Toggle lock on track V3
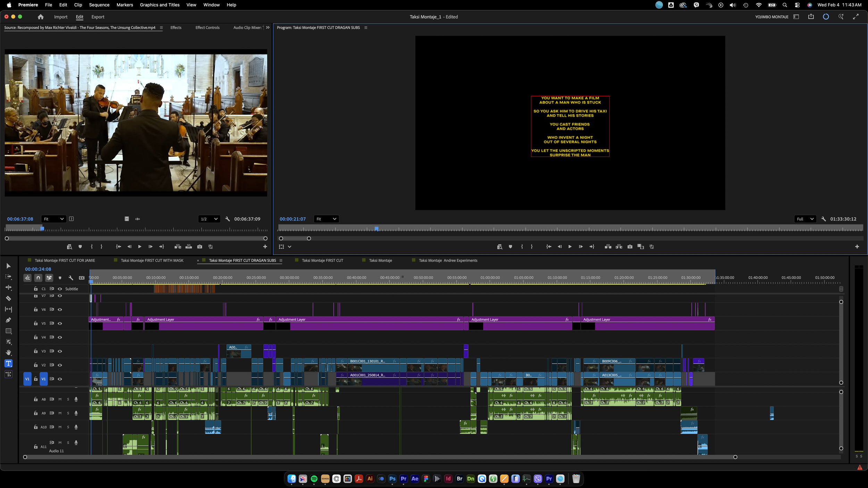 point(35,351)
